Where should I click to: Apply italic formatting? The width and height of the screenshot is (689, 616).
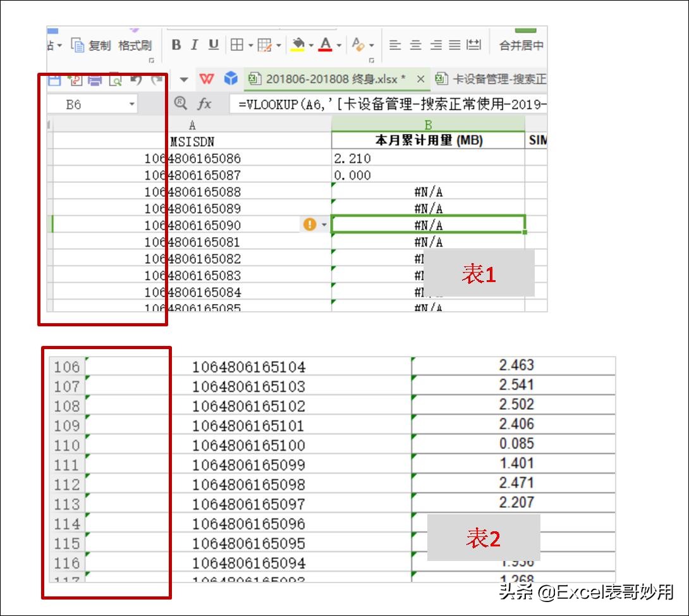[194, 45]
